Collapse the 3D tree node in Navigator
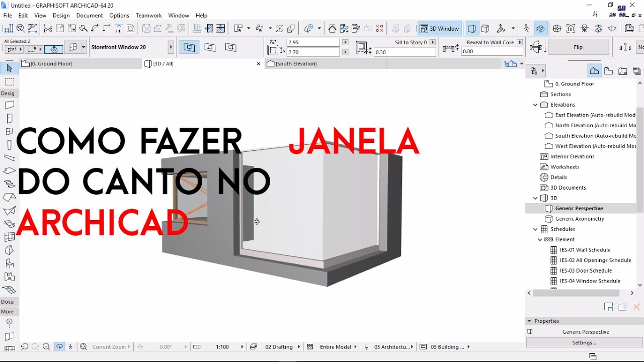This screenshot has height=362, width=644. coord(535,198)
